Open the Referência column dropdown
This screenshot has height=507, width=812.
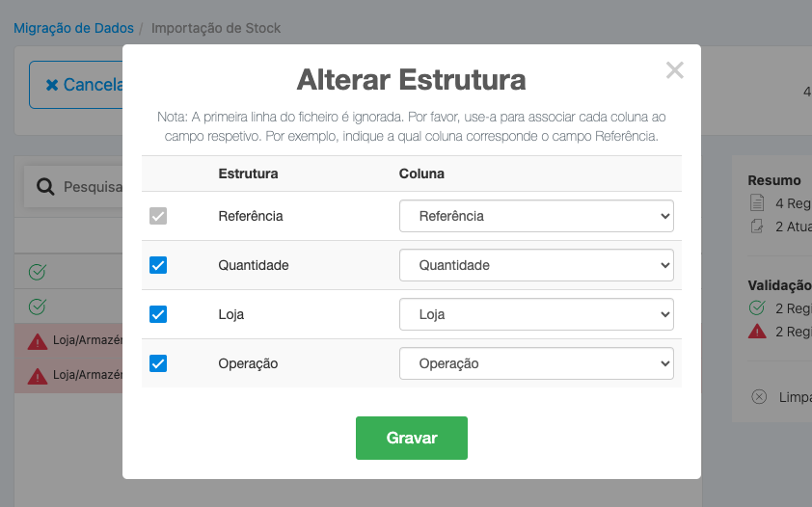coord(536,216)
